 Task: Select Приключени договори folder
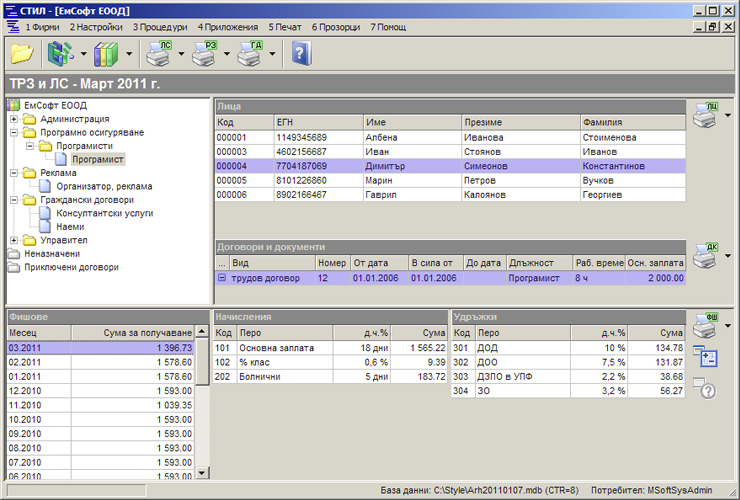pos(71,267)
